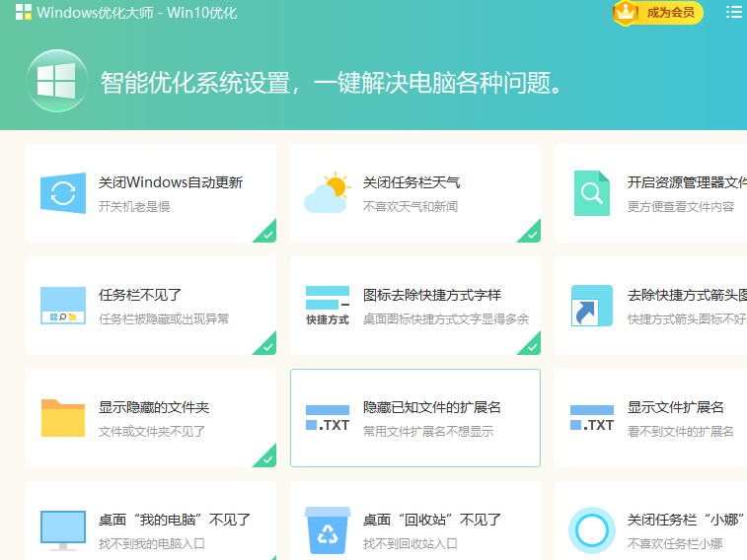Select 开启资源管理器文件 title text

[x=687, y=182]
